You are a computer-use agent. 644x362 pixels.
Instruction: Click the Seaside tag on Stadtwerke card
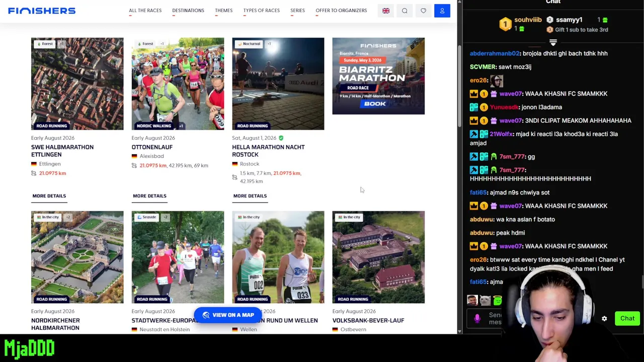[147, 217]
